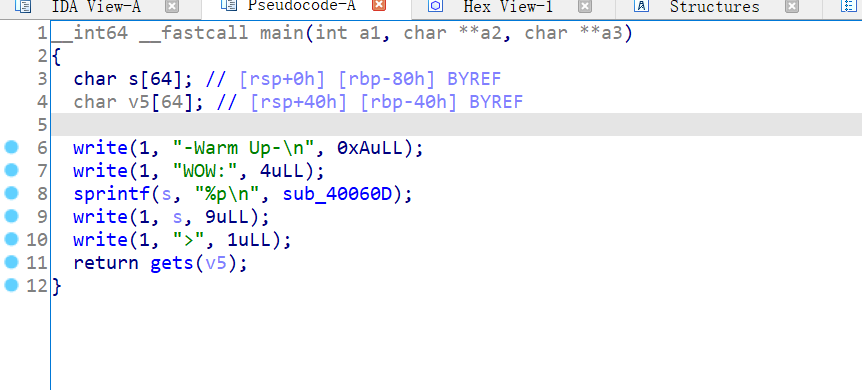This screenshot has height=390, width=862.
Task: Click the return keyword on line 11
Action: point(106,263)
